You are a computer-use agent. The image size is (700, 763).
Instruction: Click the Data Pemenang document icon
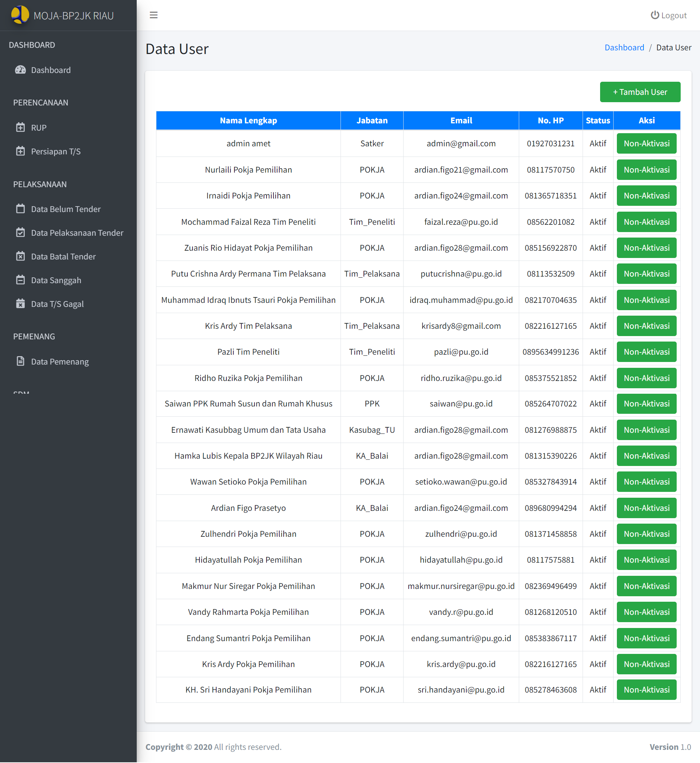point(20,361)
